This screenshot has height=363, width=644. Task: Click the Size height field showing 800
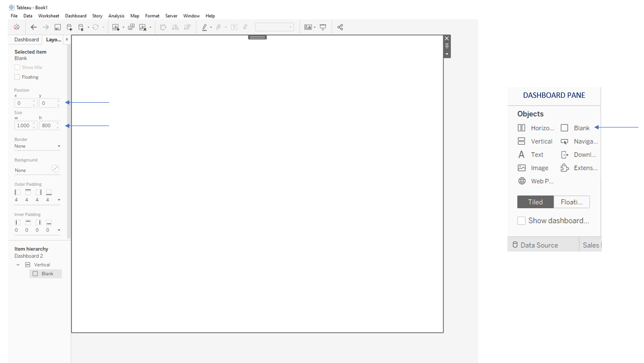[50, 126]
